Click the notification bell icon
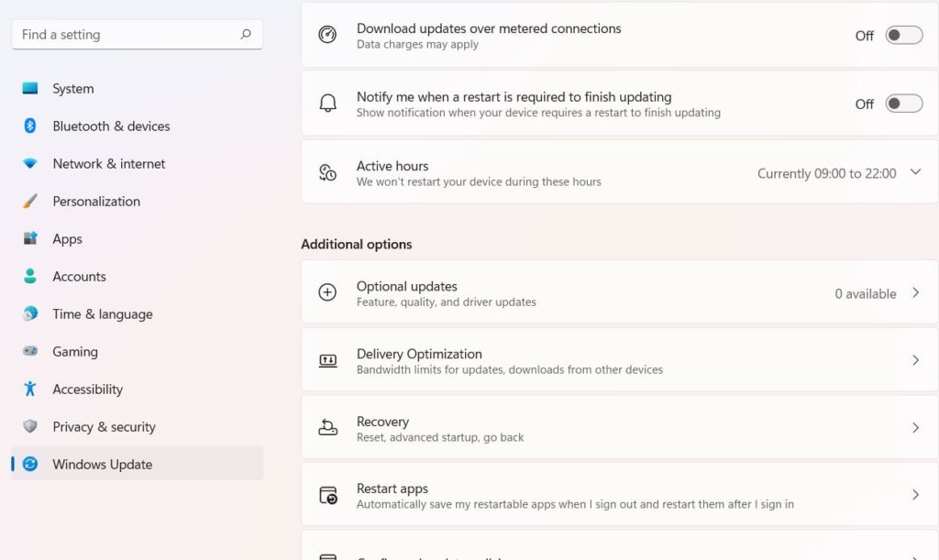 [x=327, y=103]
